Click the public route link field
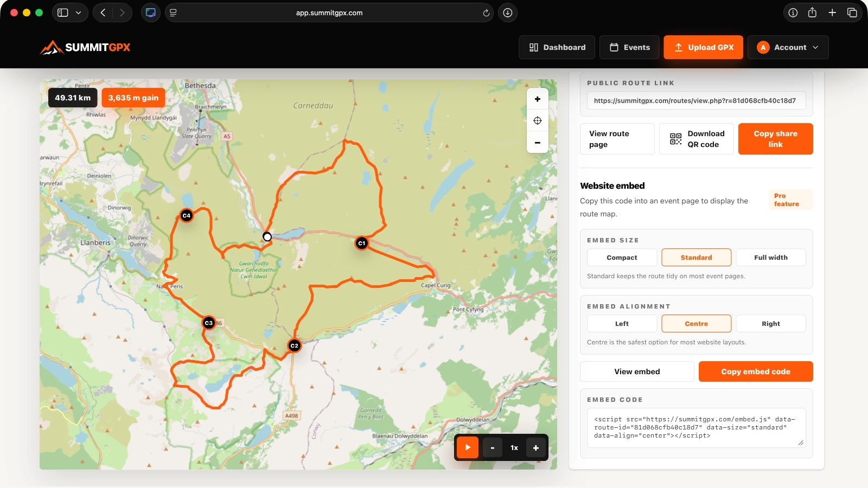 [x=696, y=101]
